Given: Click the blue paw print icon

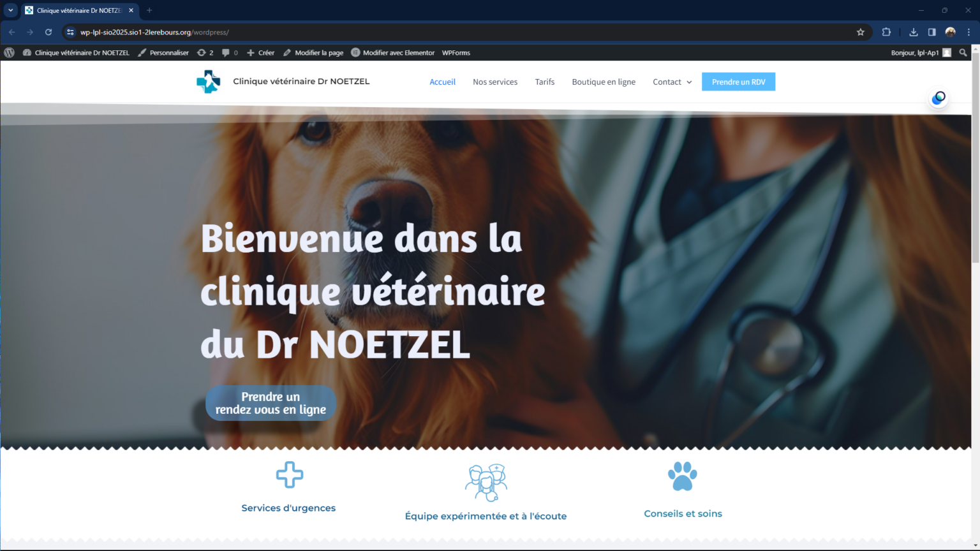Looking at the screenshot, I should (682, 476).
